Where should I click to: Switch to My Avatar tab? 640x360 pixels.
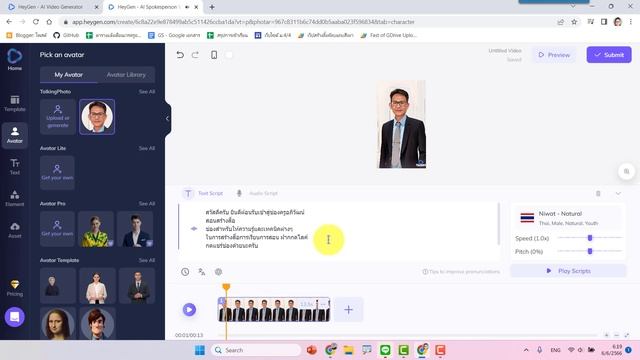point(69,75)
